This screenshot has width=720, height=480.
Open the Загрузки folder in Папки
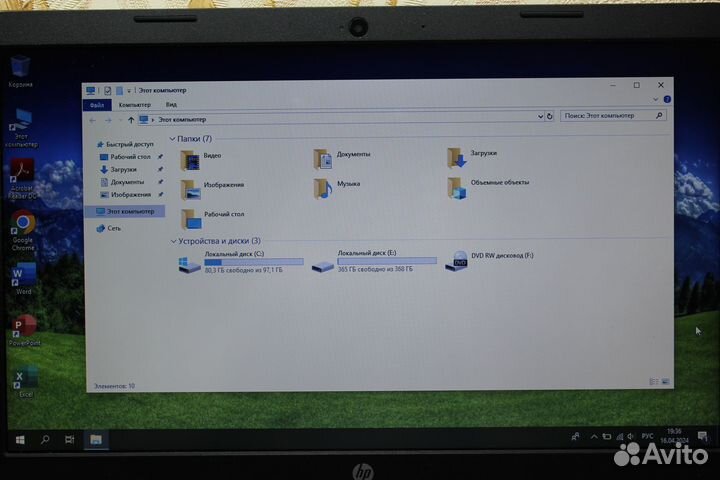point(472,157)
